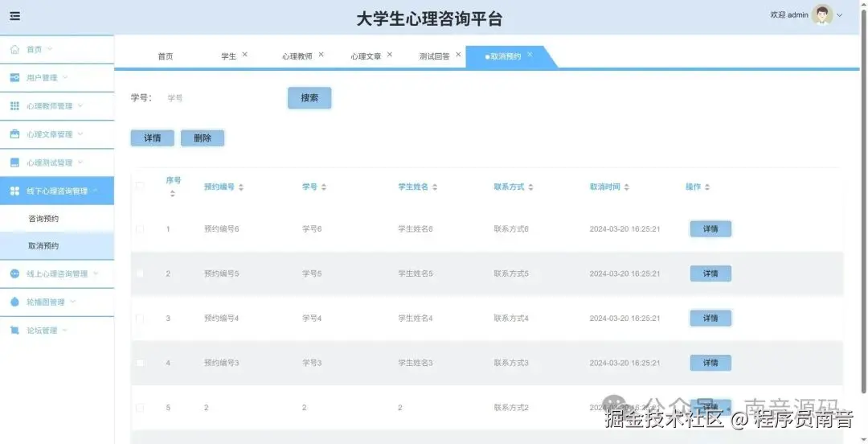
Task: Click the 心理文章管理 briefcase icon
Action: 15,134
